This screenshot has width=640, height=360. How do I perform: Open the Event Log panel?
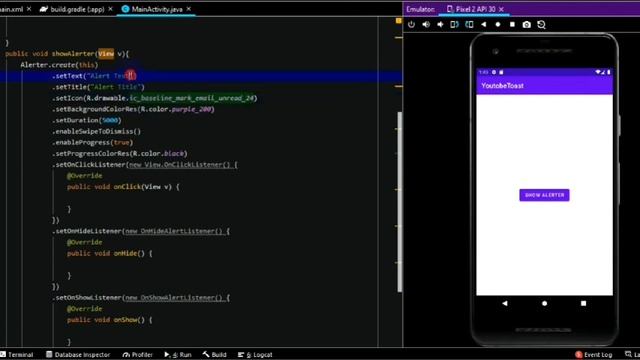pyautogui.click(x=593, y=354)
